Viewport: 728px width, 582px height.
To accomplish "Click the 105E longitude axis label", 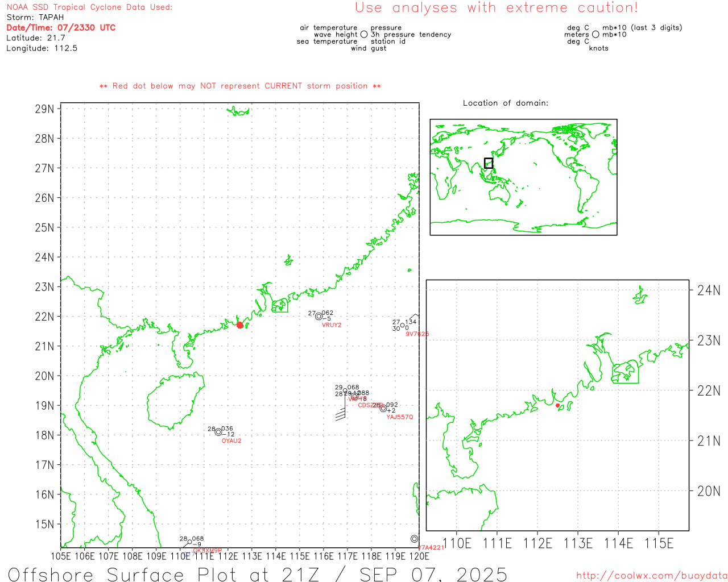I will tap(61, 556).
